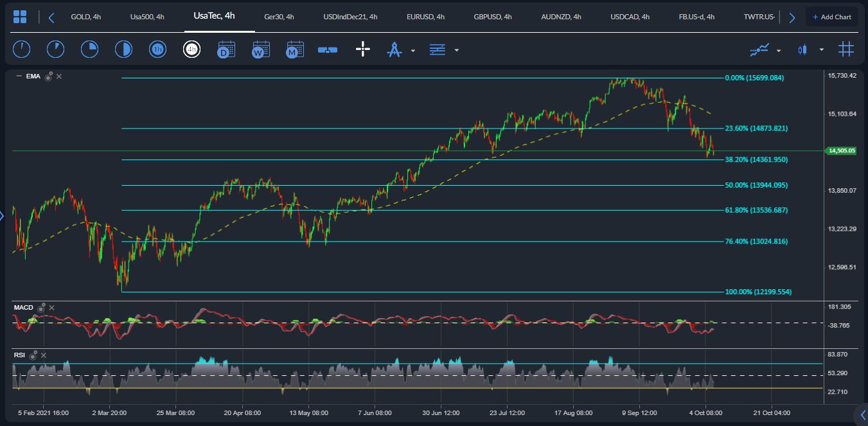Switch to the daily (D) calendar timeframe
Viewport: 868px width, 426px height.
(x=226, y=49)
